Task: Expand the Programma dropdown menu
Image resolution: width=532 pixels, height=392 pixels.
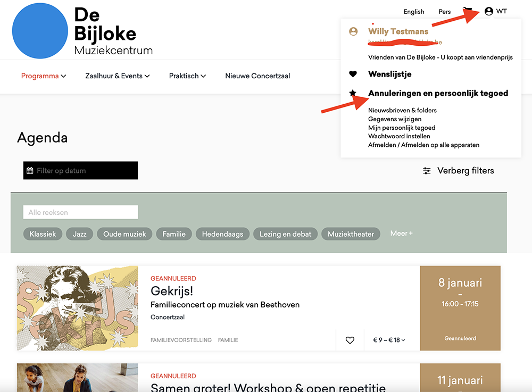Action: 44,76
